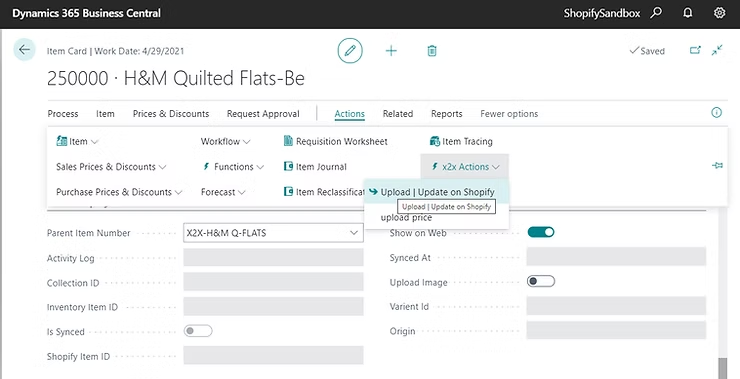This screenshot has width=740, height=379.
Task: Open Item Journal
Action: (x=321, y=167)
